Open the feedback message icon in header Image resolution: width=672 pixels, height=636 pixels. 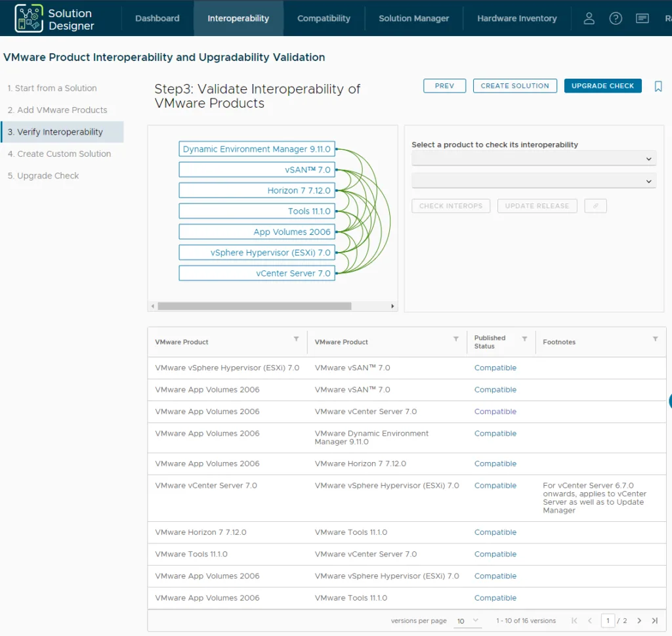642,18
